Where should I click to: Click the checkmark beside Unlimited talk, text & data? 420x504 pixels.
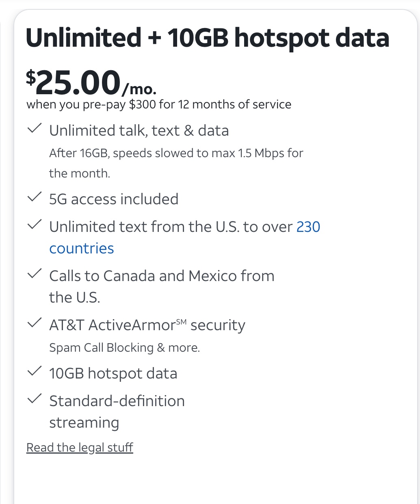[34, 129]
